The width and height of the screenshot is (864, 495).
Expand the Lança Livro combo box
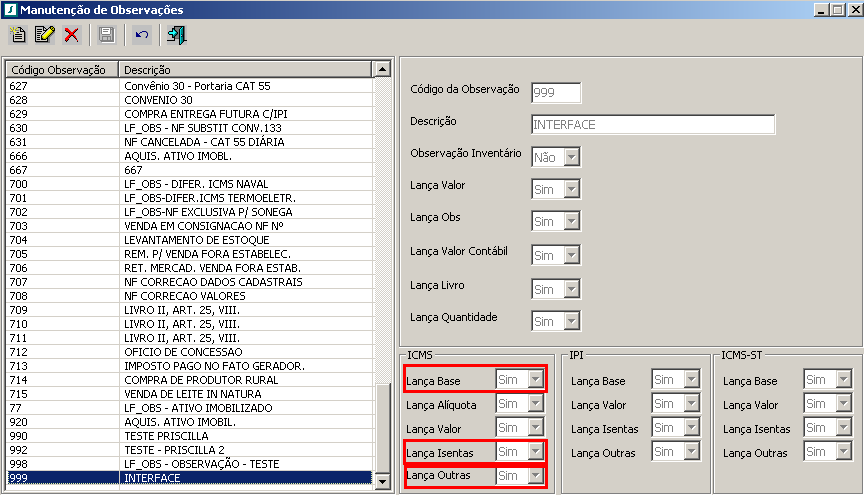[571, 289]
